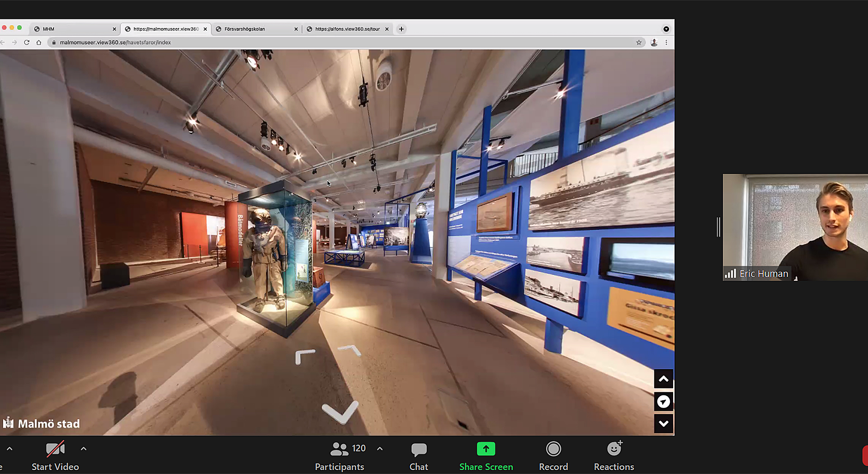Expand the participants options caret
Screen dimensions: 868x474
pyautogui.click(x=380, y=449)
